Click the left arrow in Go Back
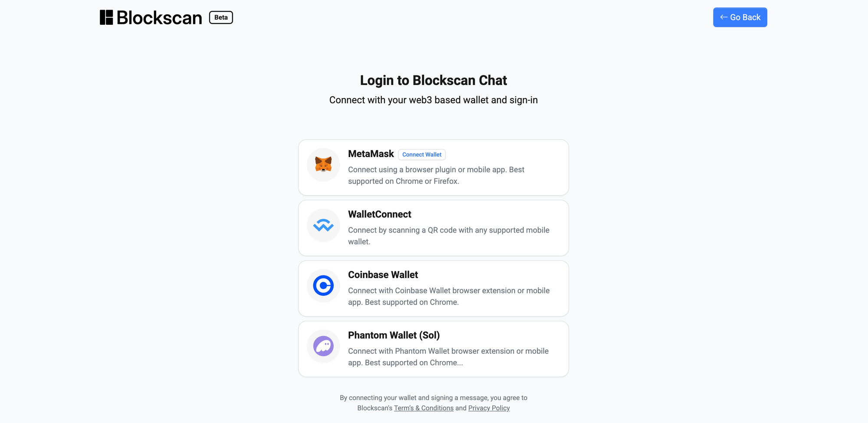This screenshot has width=868, height=423. 723,17
